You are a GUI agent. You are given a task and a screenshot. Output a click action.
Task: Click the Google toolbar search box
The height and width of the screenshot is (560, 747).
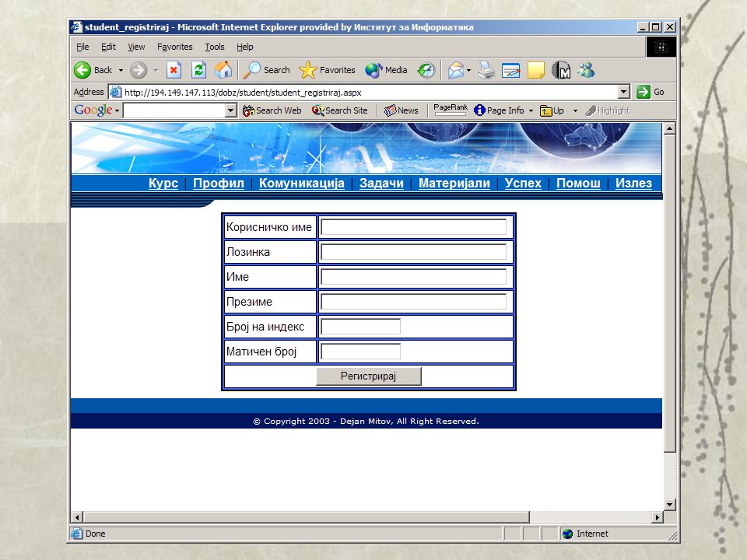[174, 110]
